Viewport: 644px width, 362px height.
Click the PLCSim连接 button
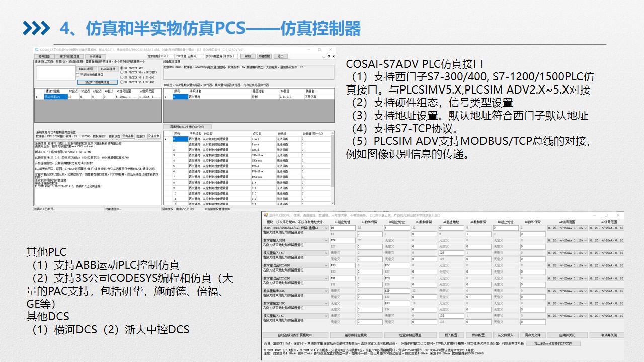(x=108, y=69)
